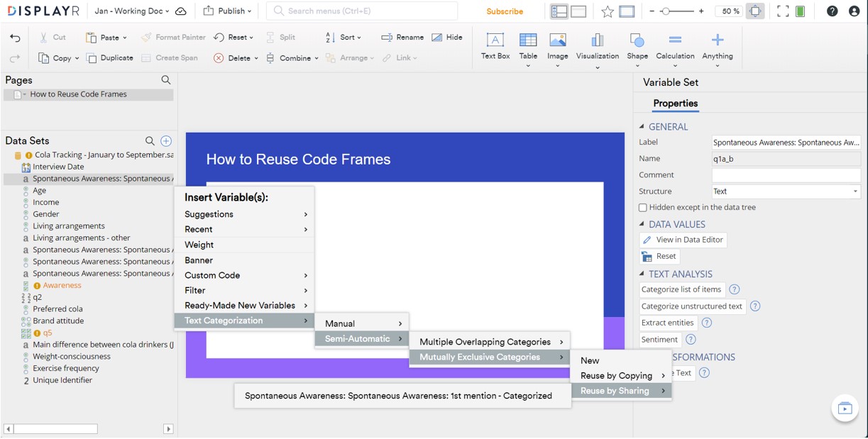Choose New under Mutually Exclusive Categories
868x439 pixels.
(622, 360)
